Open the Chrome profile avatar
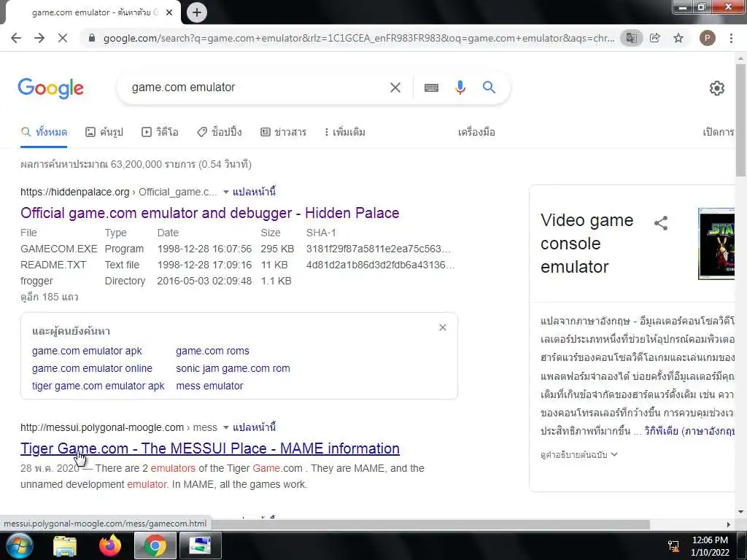Image resolution: width=747 pixels, height=560 pixels. click(x=707, y=38)
